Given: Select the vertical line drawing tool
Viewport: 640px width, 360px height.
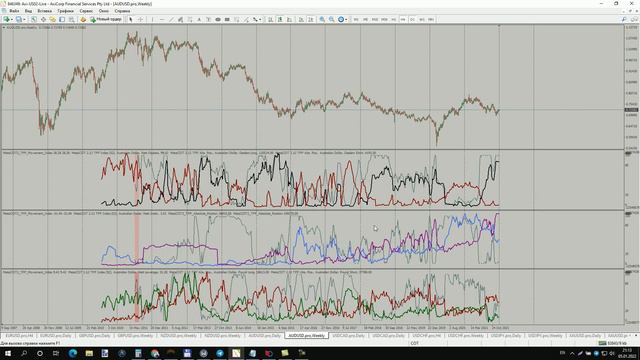Looking at the screenshot, I should [152, 19].
